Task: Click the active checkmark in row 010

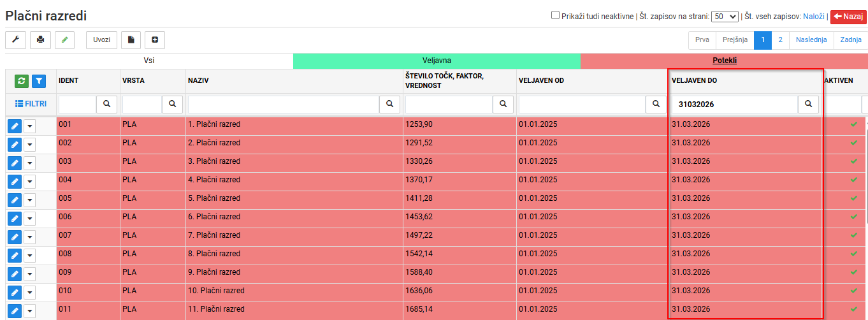Action: coord(854,290)
